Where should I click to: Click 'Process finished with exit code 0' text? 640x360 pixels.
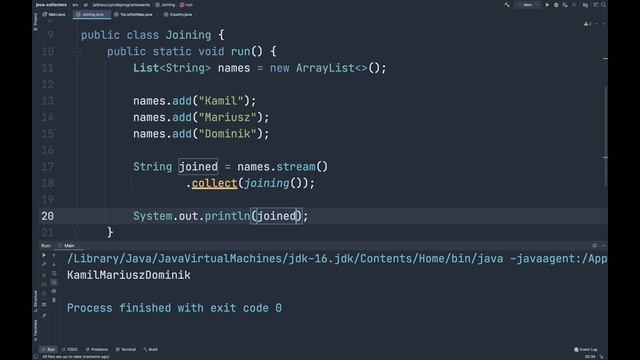[174, 308]
